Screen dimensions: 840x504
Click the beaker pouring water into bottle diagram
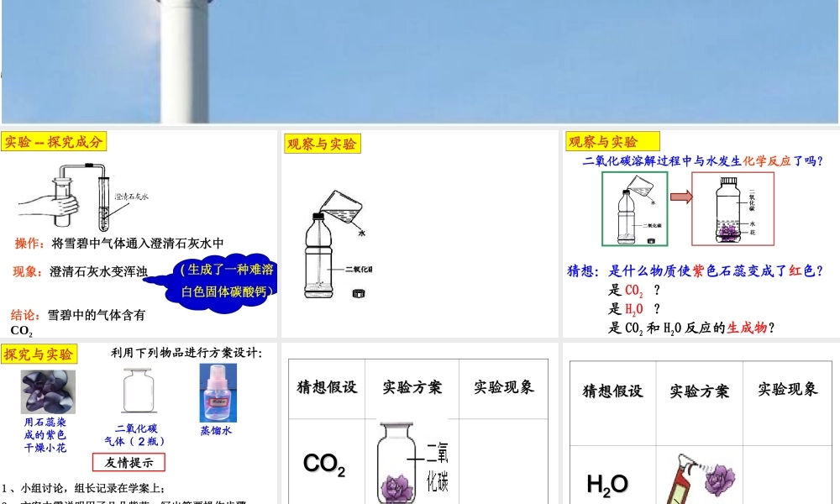point(336,244)
